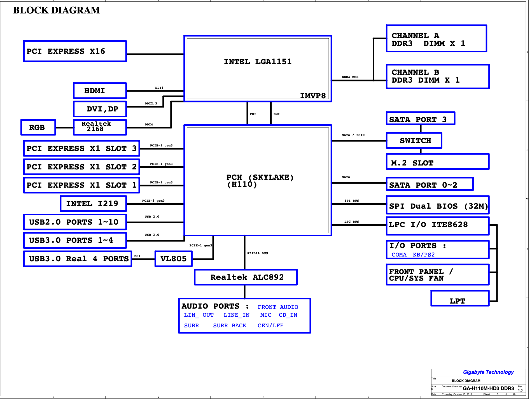Click the CD_IN text
This screenshot has width=532, height=401.
[288, 315]
